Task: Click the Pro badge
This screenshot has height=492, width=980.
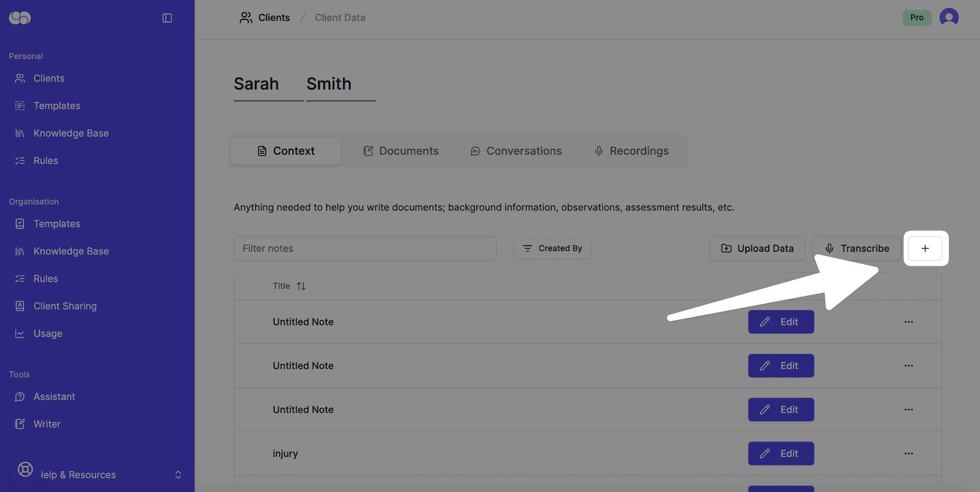Action: tap(917, 17)
